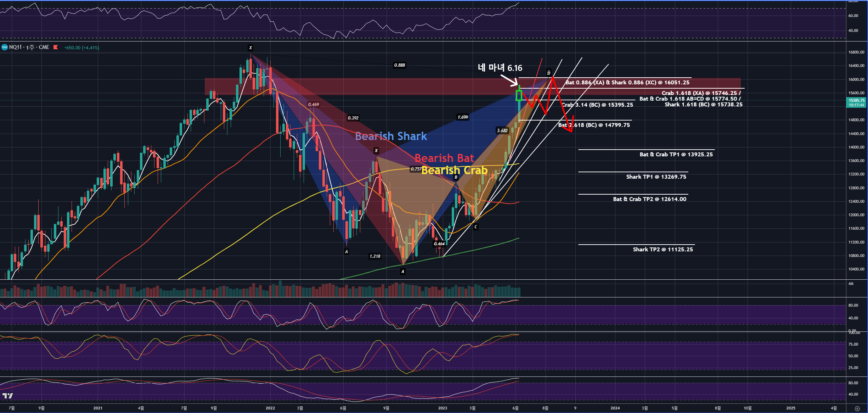The width and height of the screenshot is (868, 413).
Task: Select the Bearish Shark pattern label
Action: click(391, 136)
